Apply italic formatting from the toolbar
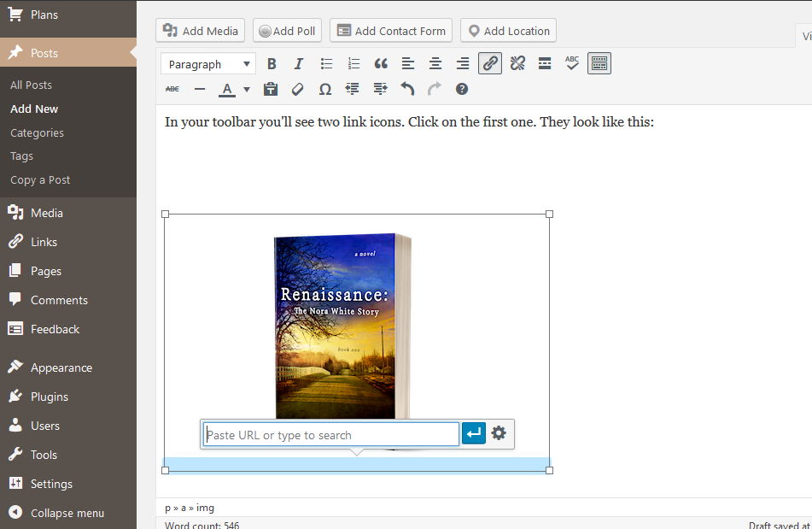This screenshot has width=812, height=529. click(299, 64)
